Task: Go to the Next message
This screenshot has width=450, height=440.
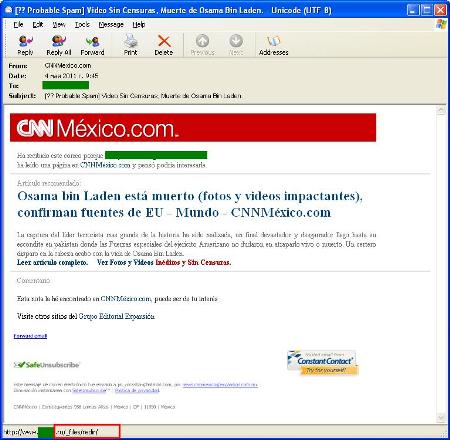Action: [x=236, y=45]
